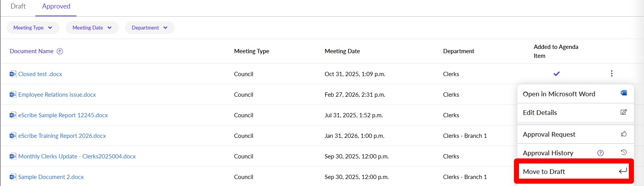Select the Approved tab
Viewport: 644px width, 186px height.
click(x=56, y=6)
